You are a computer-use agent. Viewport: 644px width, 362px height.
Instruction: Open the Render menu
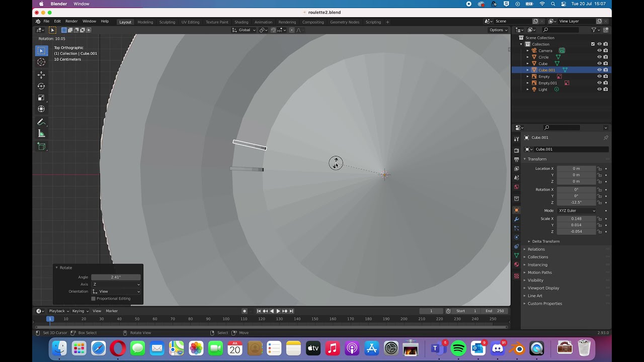[x=71, y=22]
